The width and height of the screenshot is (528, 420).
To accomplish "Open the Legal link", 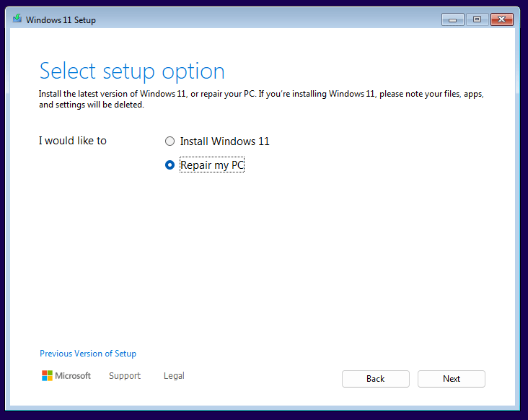I will (174, 376).
